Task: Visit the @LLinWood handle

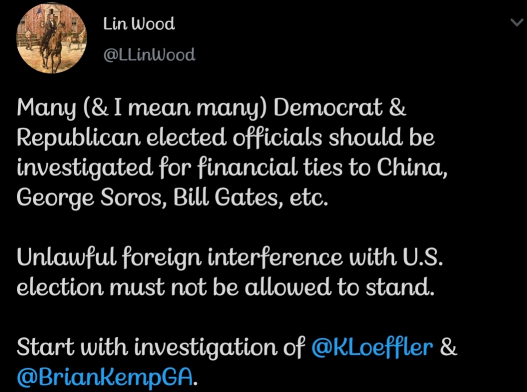Action: 149,54
